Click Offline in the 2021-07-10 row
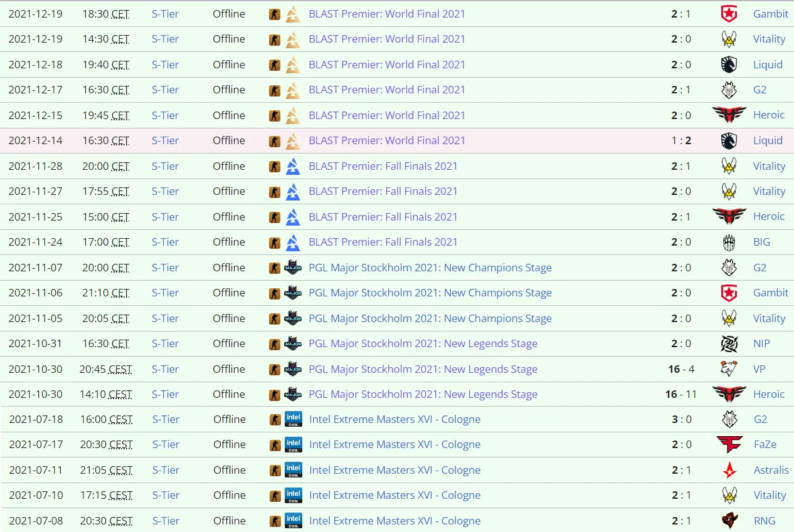 point(230,495)
